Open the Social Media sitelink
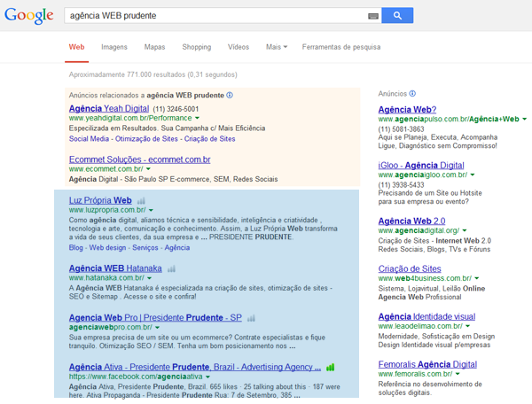Screen dimensions: 532x404 click(89, 139)
